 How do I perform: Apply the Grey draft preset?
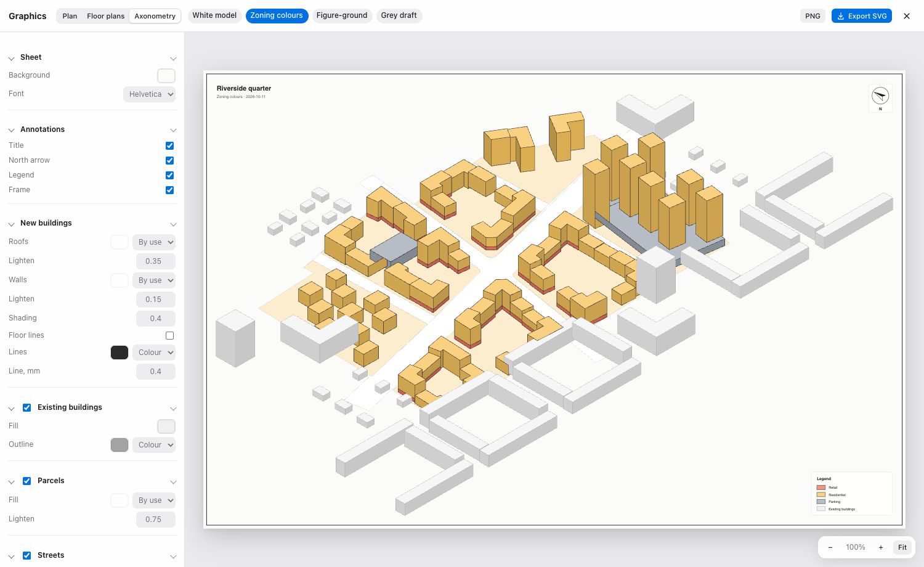click(399, 15)
